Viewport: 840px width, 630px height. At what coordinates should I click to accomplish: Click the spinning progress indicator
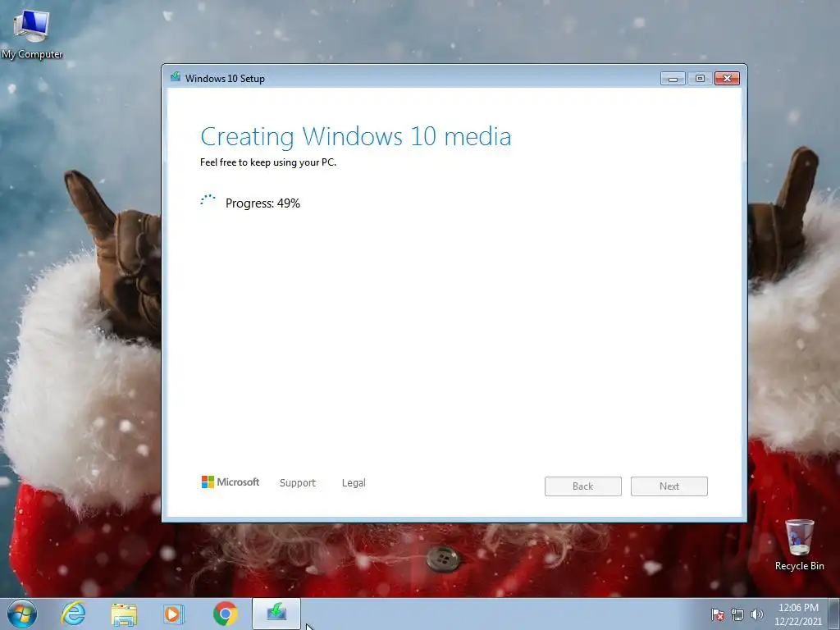[208, 201]
